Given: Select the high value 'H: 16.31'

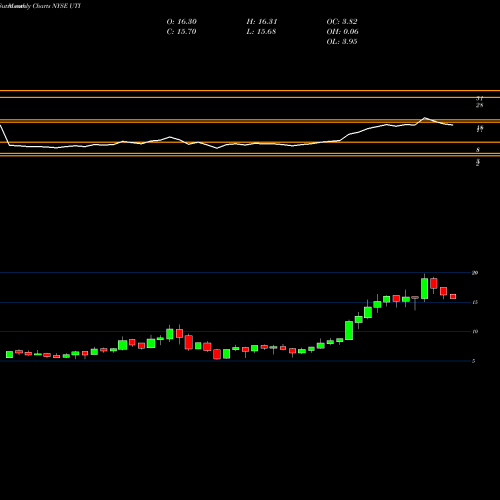Looking at the screenshot, I should 262,22.
